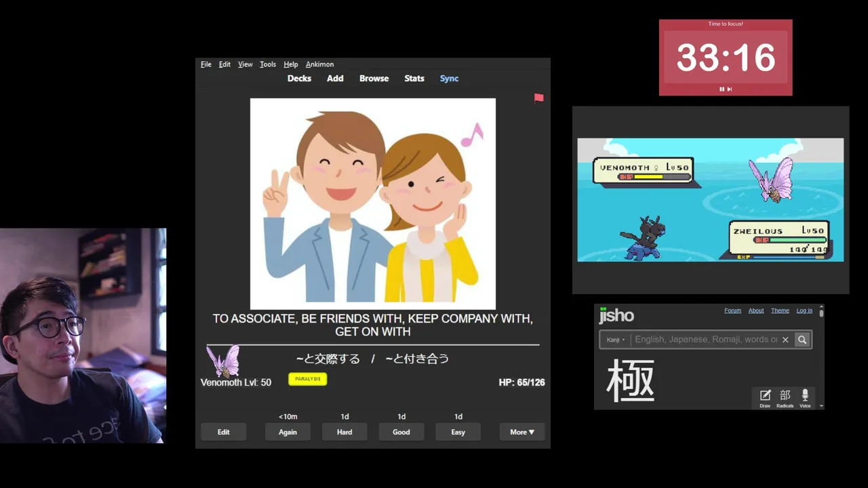The image size is (868, 488).
Task: Click the yellow PARALYSIS status badge
Action: 308,379
